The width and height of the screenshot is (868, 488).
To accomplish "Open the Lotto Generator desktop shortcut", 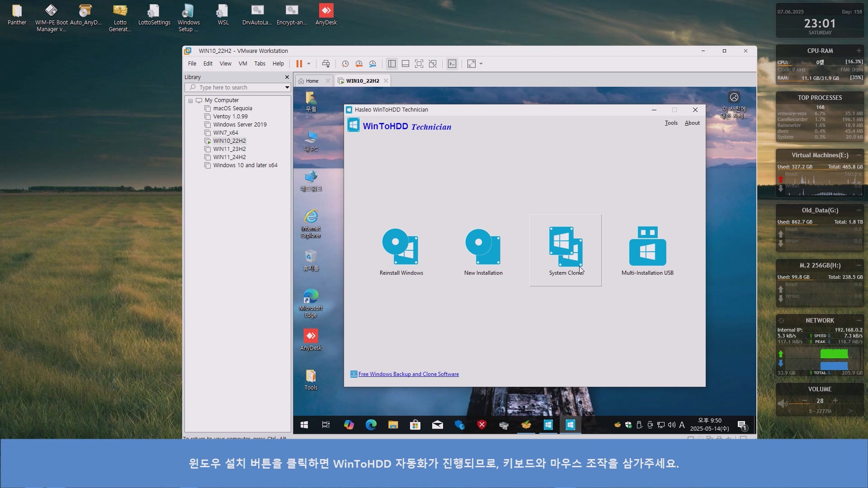I will (x=120, y=18).
